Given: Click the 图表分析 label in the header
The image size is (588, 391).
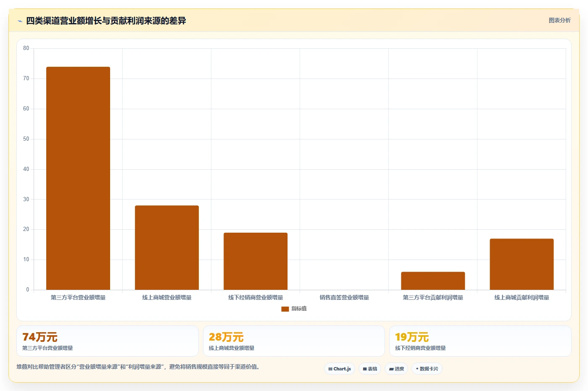Looking at the screenshot, I should click(559, 20).
